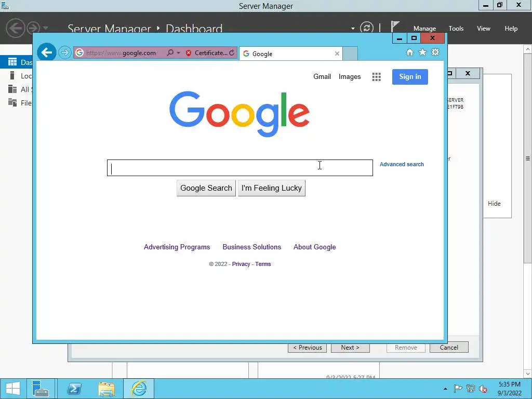Go back with Internet Explorer back arrow

46,52
